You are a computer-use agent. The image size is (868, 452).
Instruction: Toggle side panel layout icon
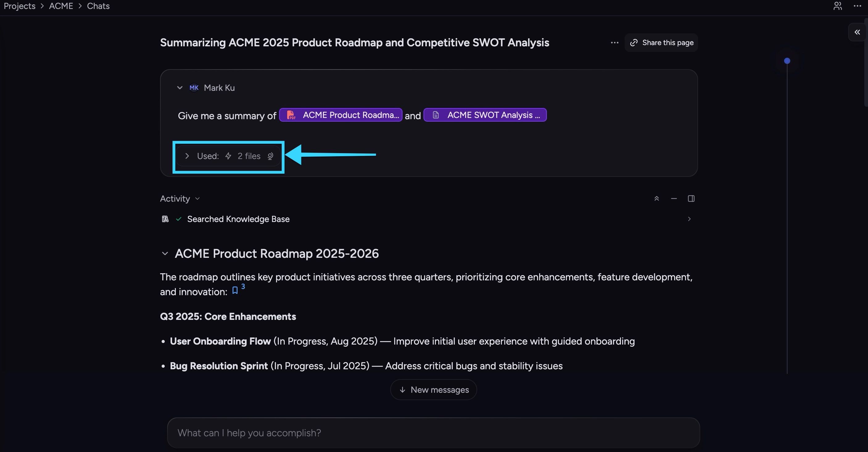(x=691, y=199)
